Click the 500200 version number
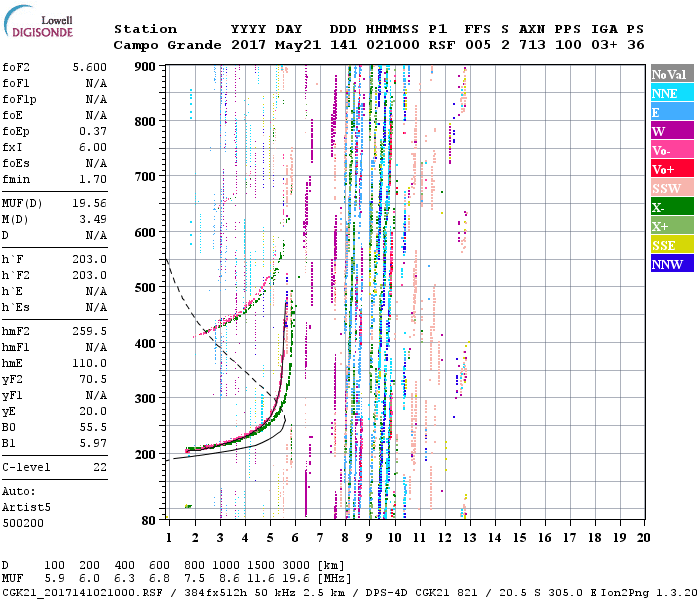 23,523
